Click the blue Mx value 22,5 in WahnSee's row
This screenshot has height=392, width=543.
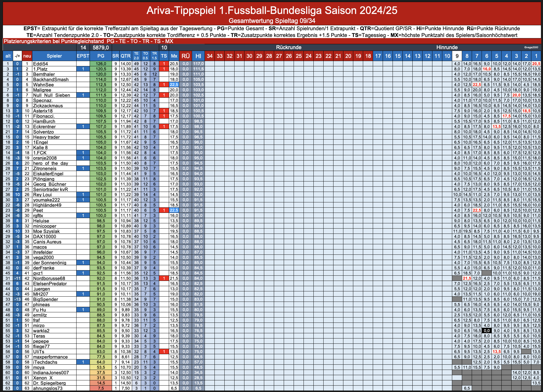(x=174, y=85)
